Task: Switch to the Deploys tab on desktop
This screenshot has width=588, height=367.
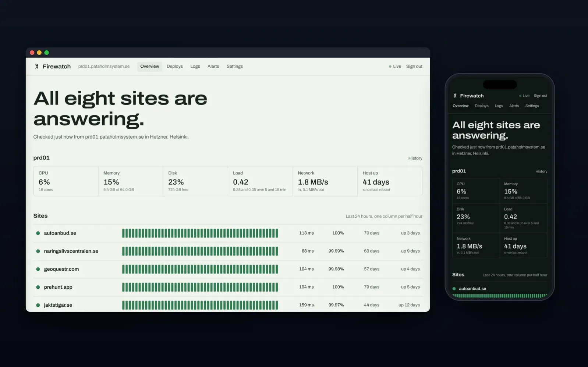Action: pyautogui.click(x=174, y=67)
